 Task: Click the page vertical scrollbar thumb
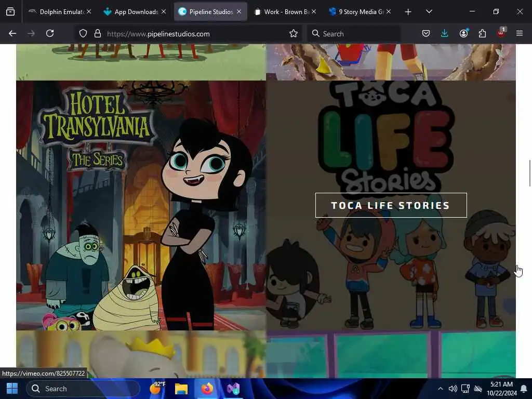[529, 173]
